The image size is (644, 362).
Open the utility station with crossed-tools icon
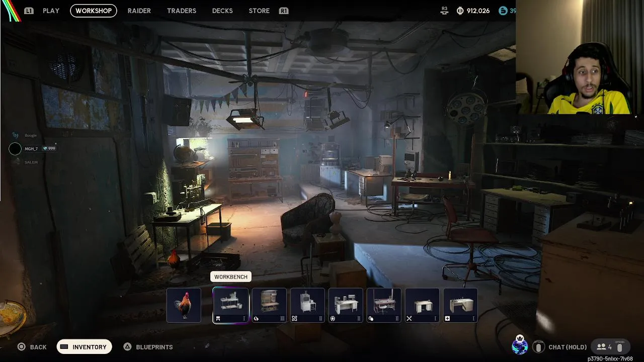click(422, 305)
